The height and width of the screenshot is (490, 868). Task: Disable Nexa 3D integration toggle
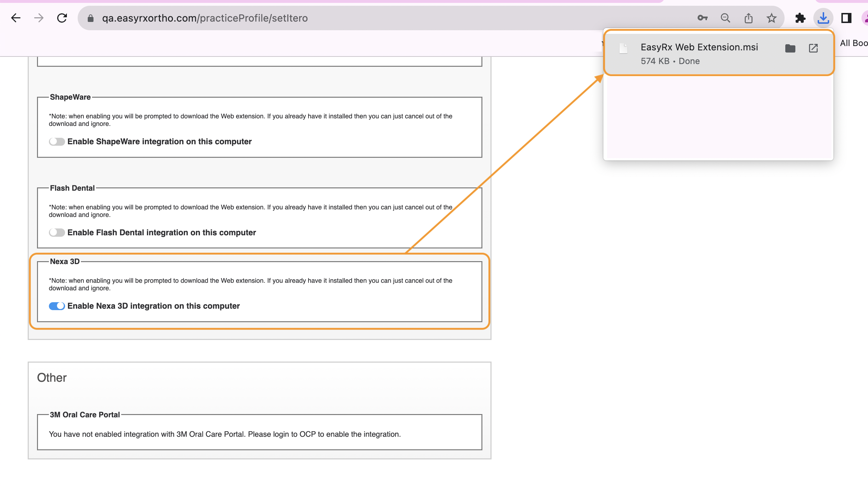tap(57, 306)
